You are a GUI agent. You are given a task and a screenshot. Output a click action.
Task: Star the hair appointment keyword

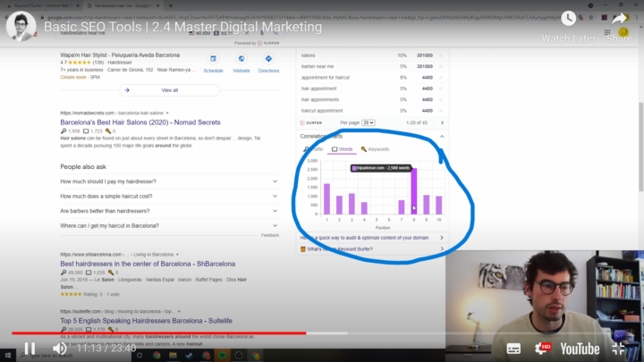pos(441,88)
